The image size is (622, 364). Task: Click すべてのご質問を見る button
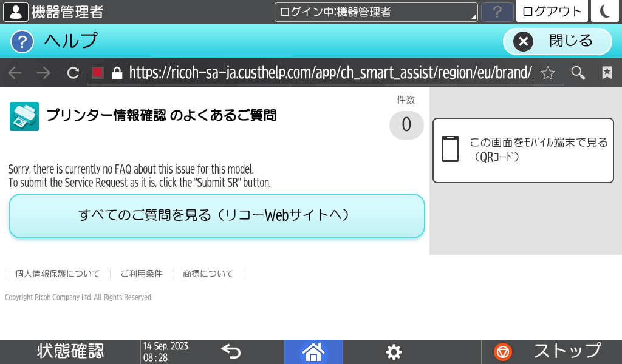pos(216,215)
